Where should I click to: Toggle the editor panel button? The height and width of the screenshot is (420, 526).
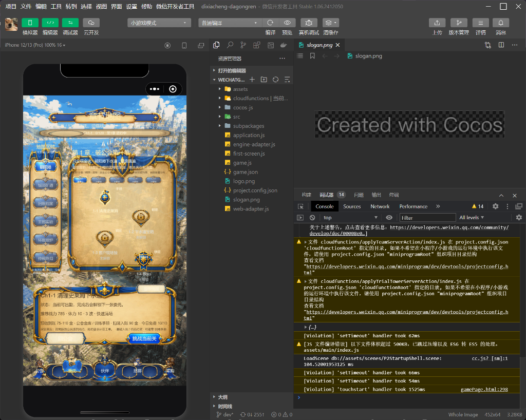coord(50,23)
